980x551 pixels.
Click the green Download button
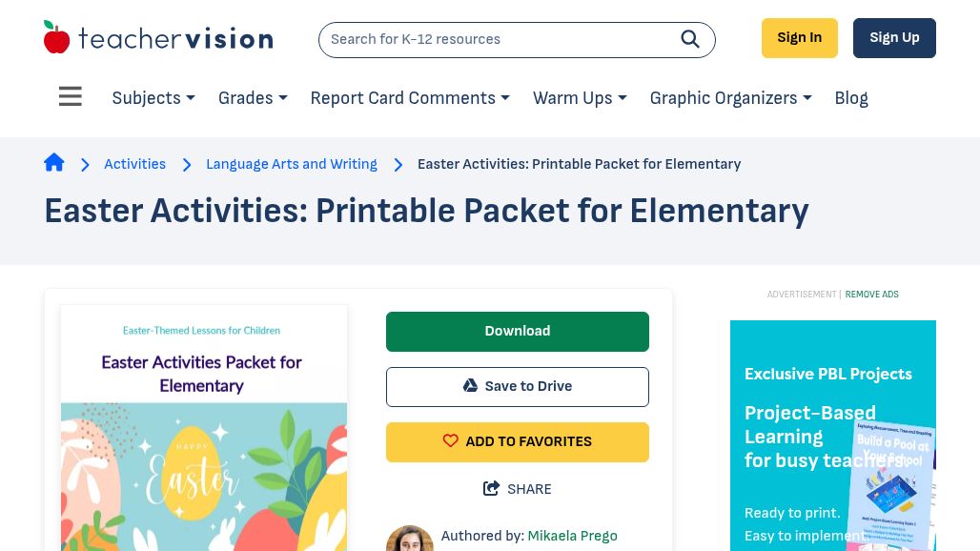coord(518,331)
